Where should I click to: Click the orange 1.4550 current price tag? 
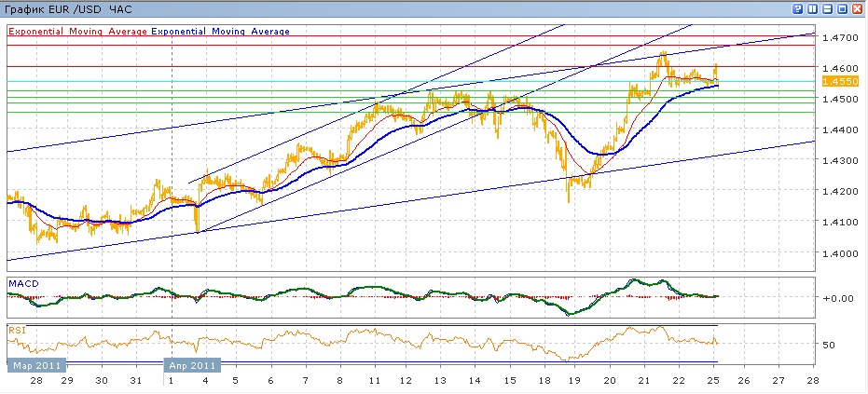click(x=834, y=82)
